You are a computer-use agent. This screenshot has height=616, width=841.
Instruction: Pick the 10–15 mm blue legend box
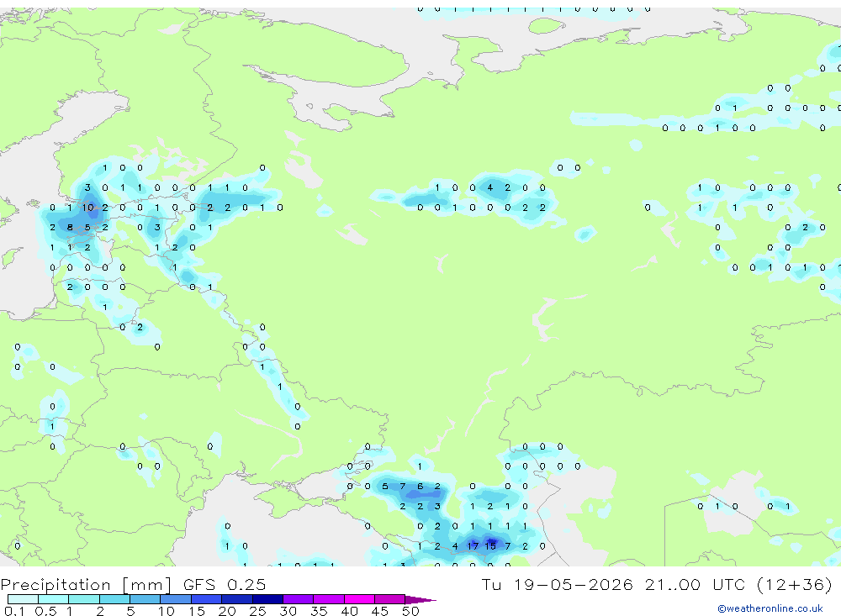176,599
